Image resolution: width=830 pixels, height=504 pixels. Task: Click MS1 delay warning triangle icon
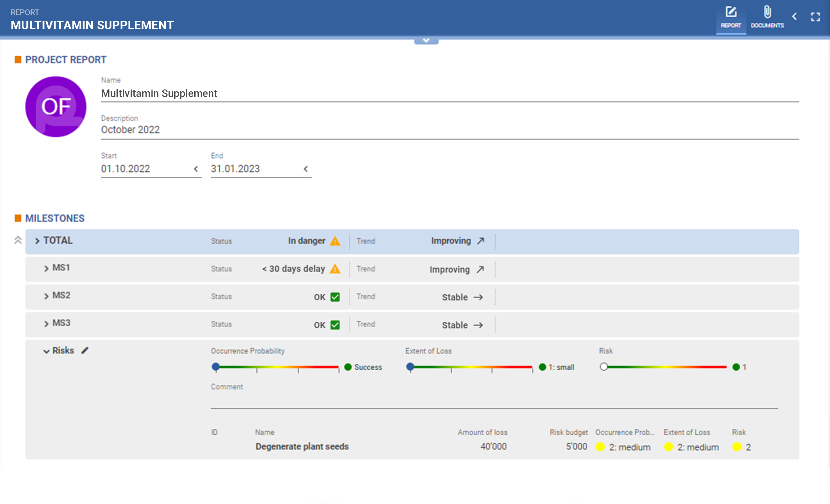(x=335, y=269)
